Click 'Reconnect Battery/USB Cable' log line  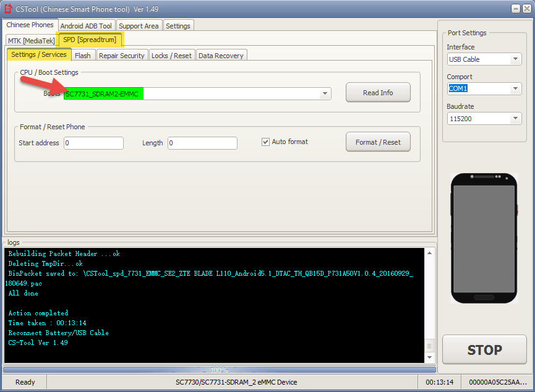58,333
